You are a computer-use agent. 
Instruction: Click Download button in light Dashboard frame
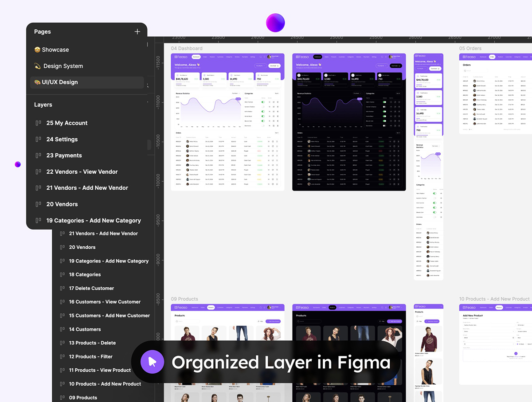[x=274, y=66]
